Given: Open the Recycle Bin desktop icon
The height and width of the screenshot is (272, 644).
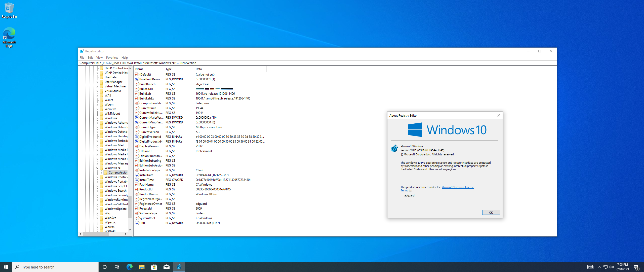Looking at the screenshot, I should click(9, 10).
